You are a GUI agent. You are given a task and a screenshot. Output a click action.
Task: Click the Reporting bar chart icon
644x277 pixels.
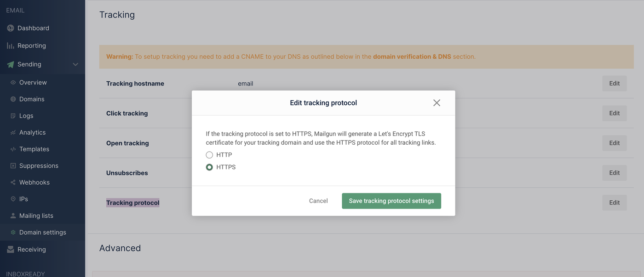[x=11, y=46]
